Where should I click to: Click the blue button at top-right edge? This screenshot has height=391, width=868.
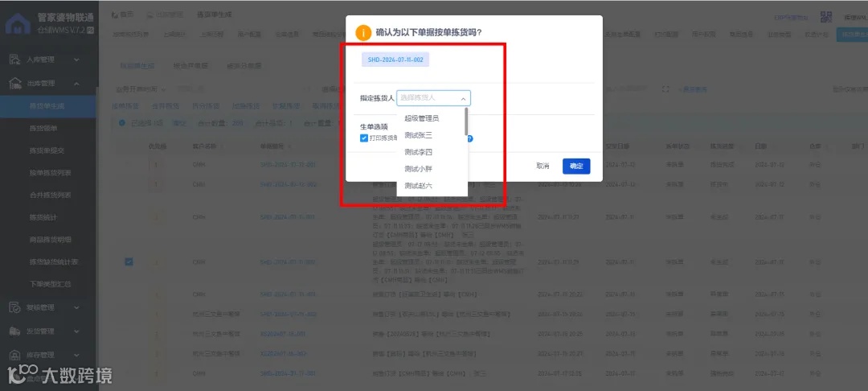852,35
